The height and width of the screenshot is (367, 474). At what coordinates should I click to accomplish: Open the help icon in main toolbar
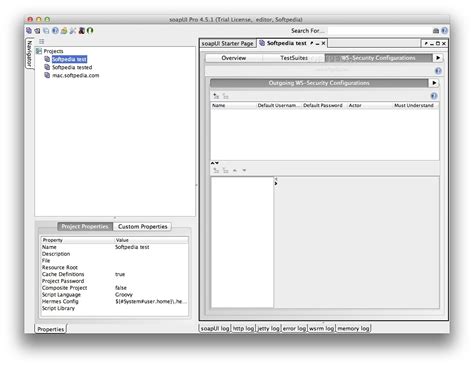(55, 31)
